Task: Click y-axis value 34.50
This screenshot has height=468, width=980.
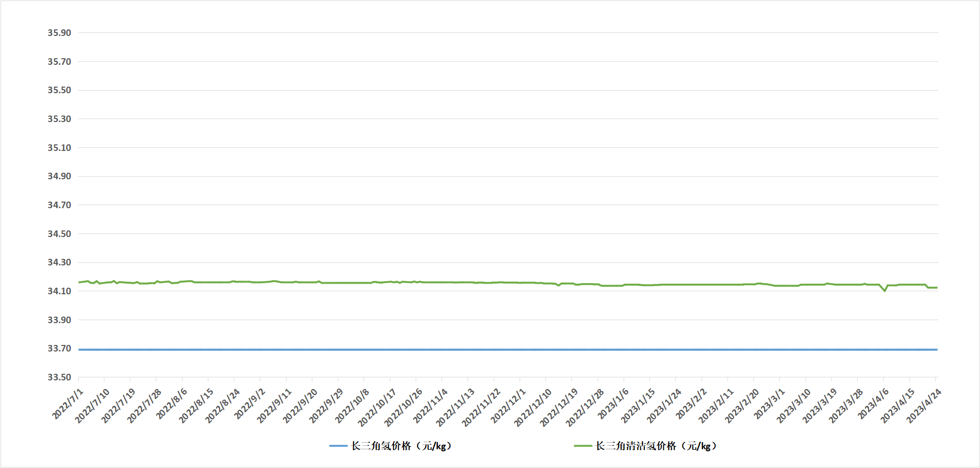Action: pos(59,234)
